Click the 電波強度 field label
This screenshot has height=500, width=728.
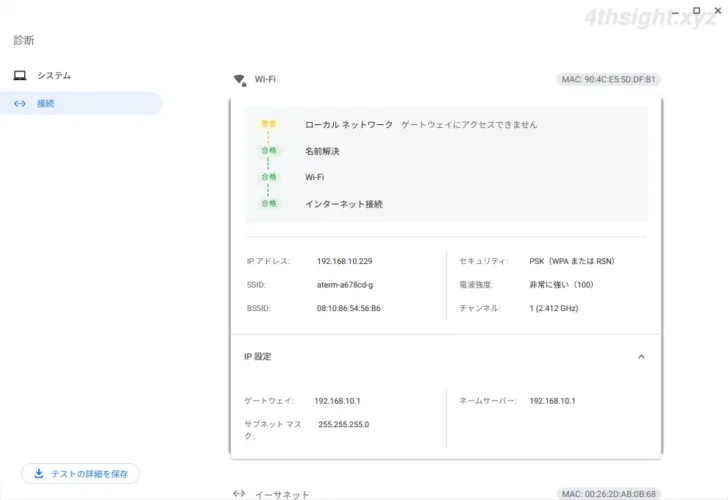click(475, 285)
